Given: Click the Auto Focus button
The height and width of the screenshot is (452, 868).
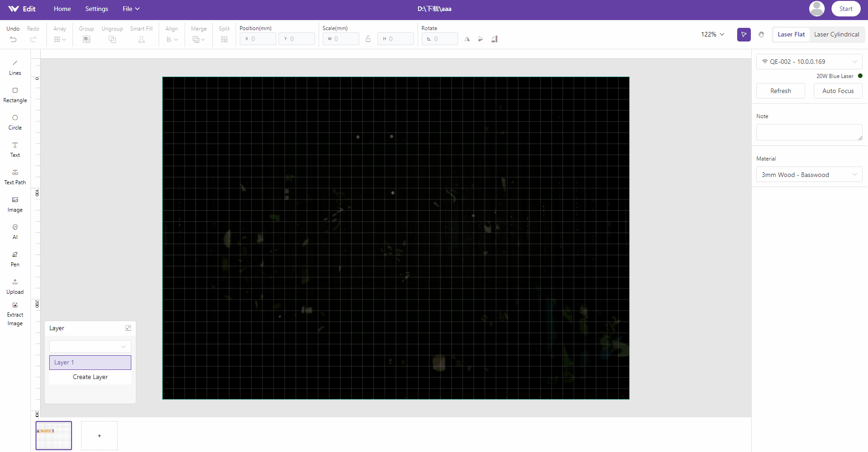Looking at the screenshot, I should coord(838,91).
